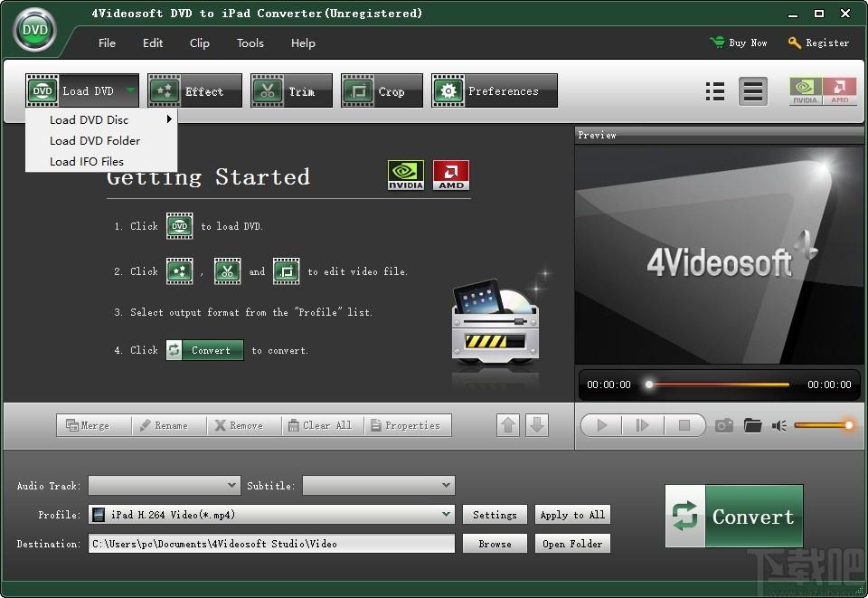Click the Properties button
This screenshot has height=598, width=868.
406,425
